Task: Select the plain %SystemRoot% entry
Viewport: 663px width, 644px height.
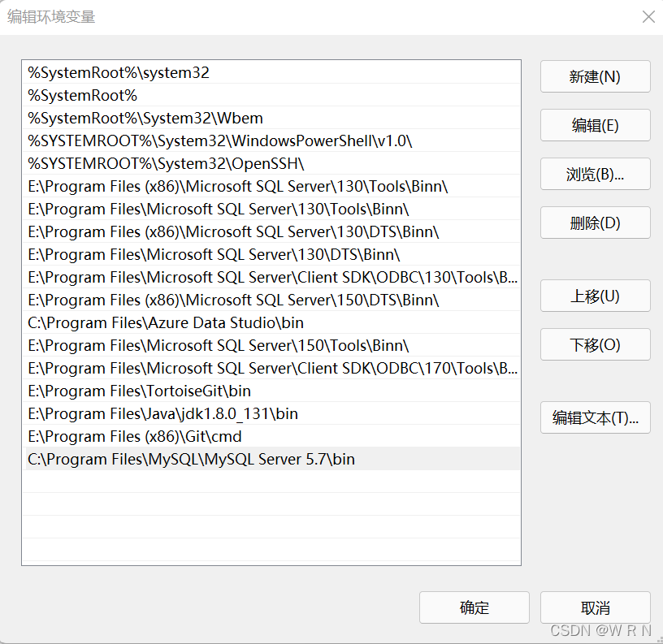Action: pyautogui.click(x=271, y=95)
